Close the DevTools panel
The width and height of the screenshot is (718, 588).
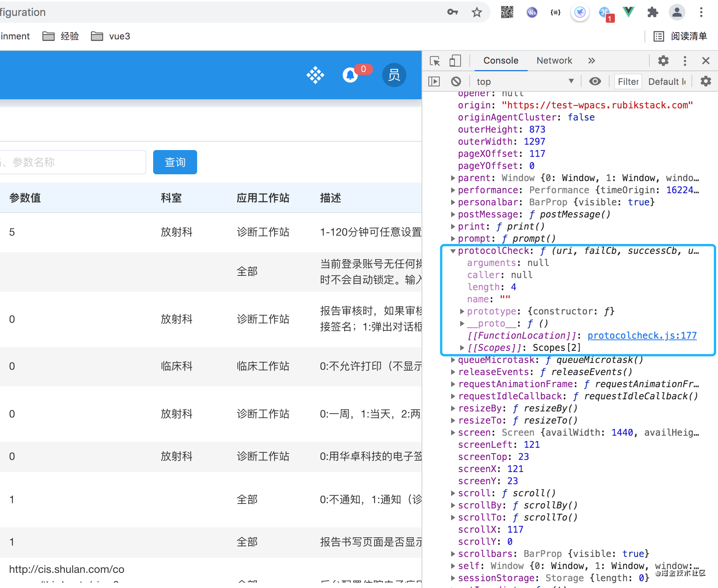(x=705, y=61)
